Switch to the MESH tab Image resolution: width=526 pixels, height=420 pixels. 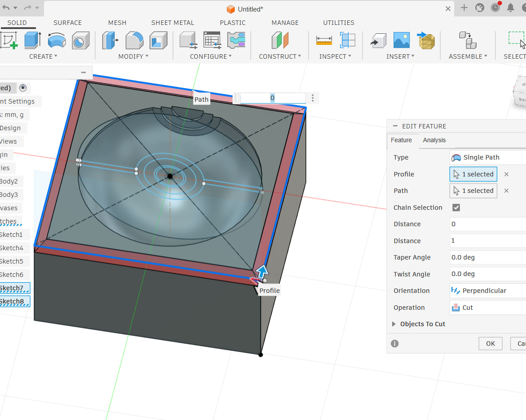point(117,23)
